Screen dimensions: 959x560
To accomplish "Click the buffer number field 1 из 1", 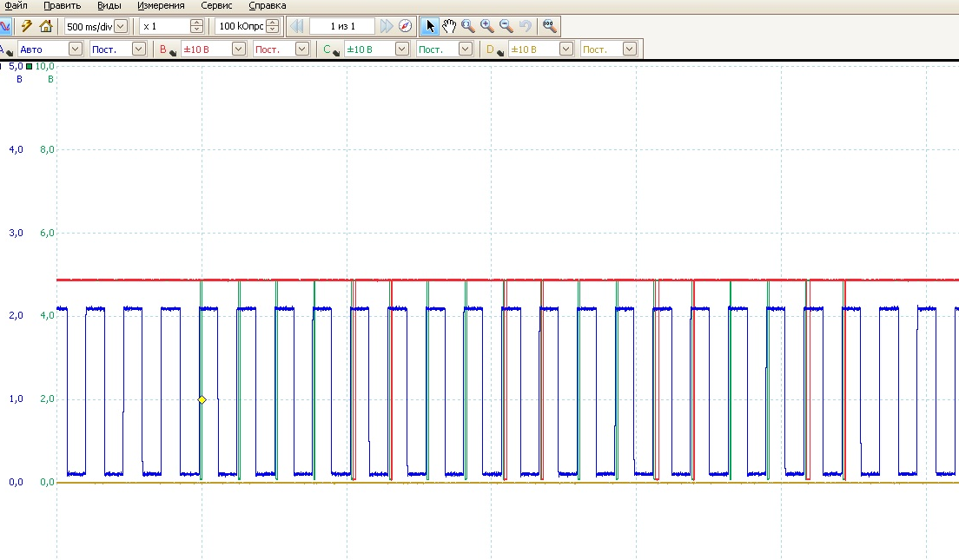I will point(342,26).
